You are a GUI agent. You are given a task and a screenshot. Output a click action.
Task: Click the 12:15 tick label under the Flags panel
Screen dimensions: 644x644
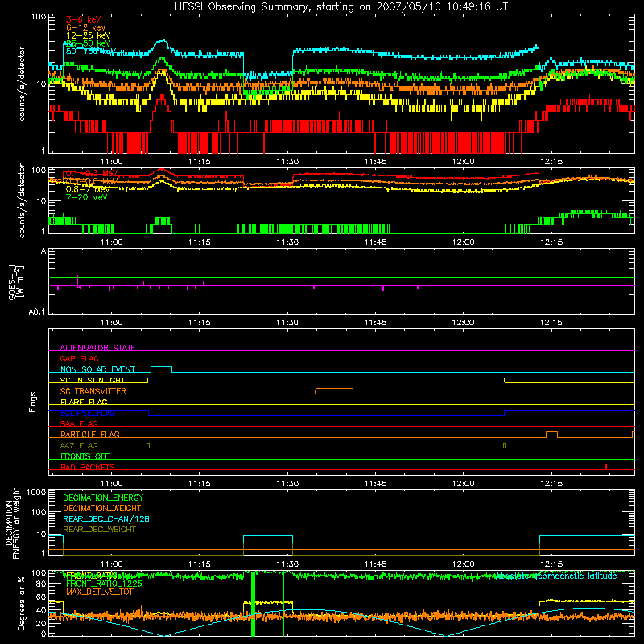click(551, 484)
